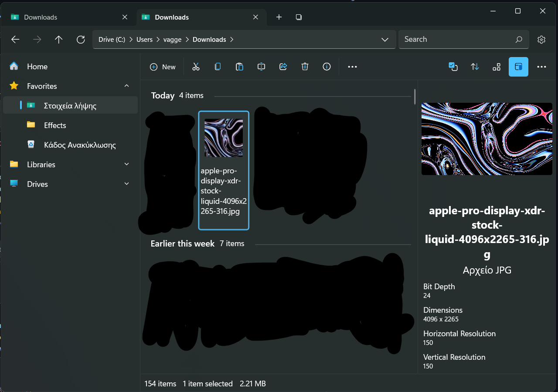The image size is (558, 392).
Task: Toggle the preview pane button
Action: coord(518,67)
